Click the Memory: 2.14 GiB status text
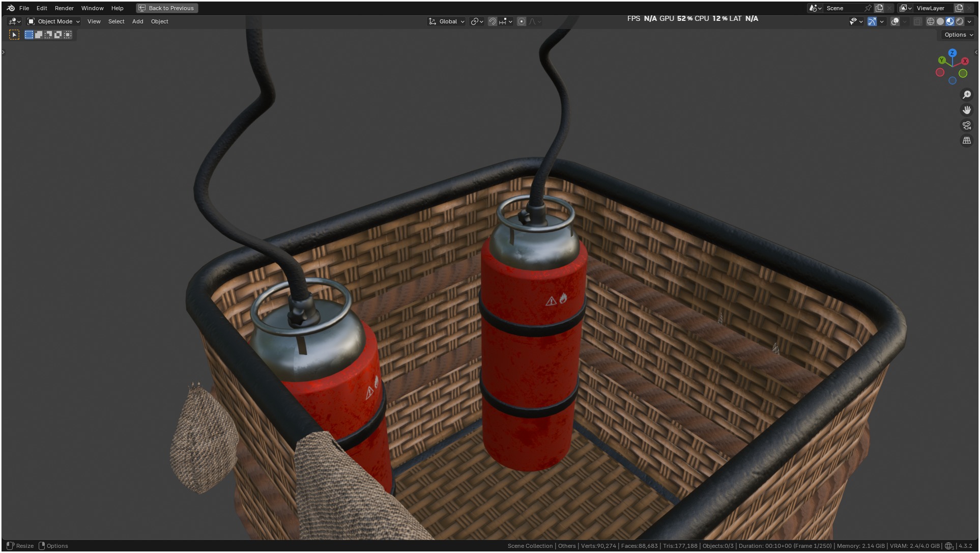 point(860,546)
